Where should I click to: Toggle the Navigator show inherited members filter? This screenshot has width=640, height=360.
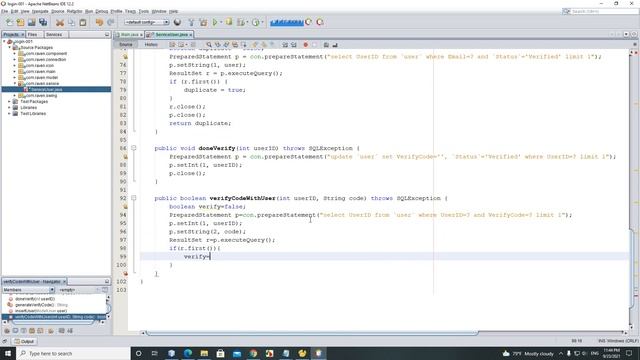pyautogui.click(x=7, y=331)
